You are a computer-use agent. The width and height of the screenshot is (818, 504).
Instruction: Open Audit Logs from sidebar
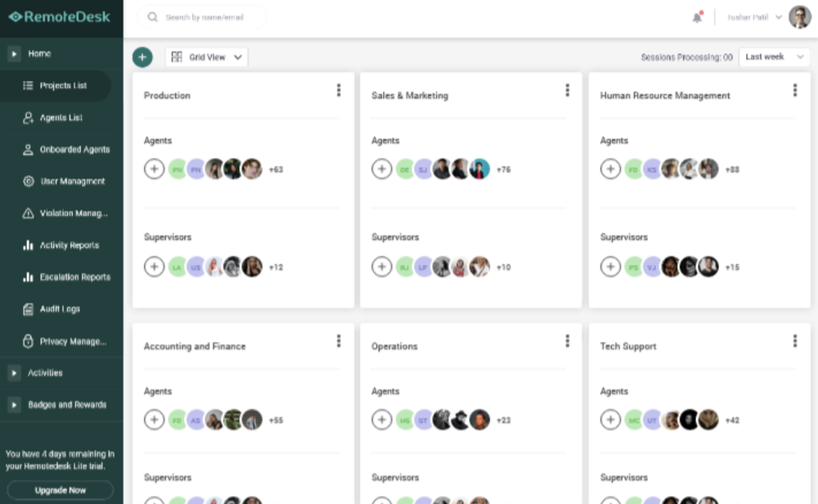(x=60, y=309)
